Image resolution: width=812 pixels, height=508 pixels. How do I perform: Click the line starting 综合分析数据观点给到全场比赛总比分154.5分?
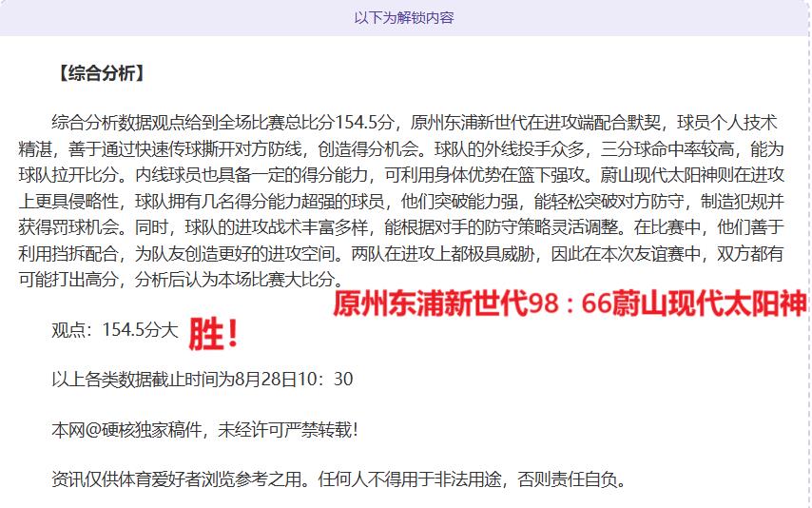(415, 123)
